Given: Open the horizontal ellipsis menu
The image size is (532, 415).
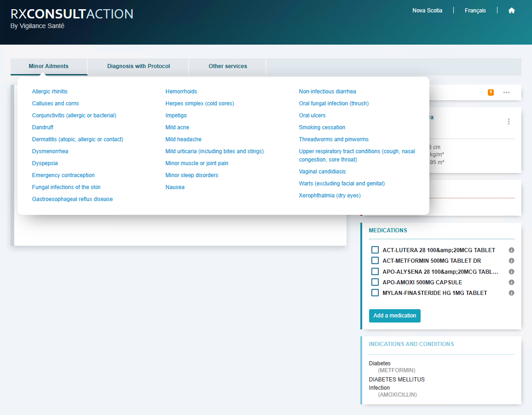Looking at the screenshot, I should 506,92.
